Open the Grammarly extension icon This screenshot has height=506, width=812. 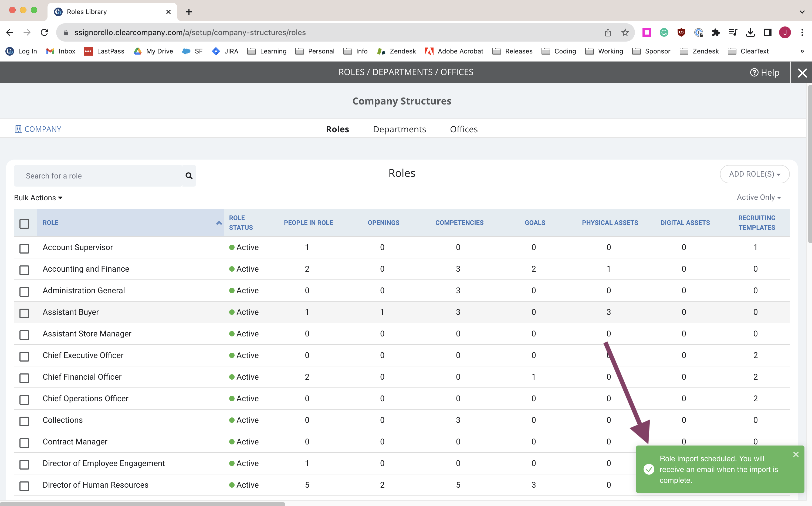[x=664, y=32]
